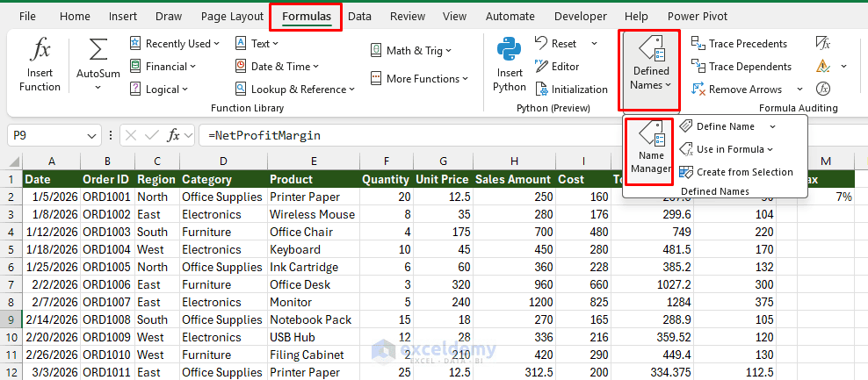The image size is (868, 380).
Task: Expand the Error Checking dropdown arrow
Action: [843, 67]
